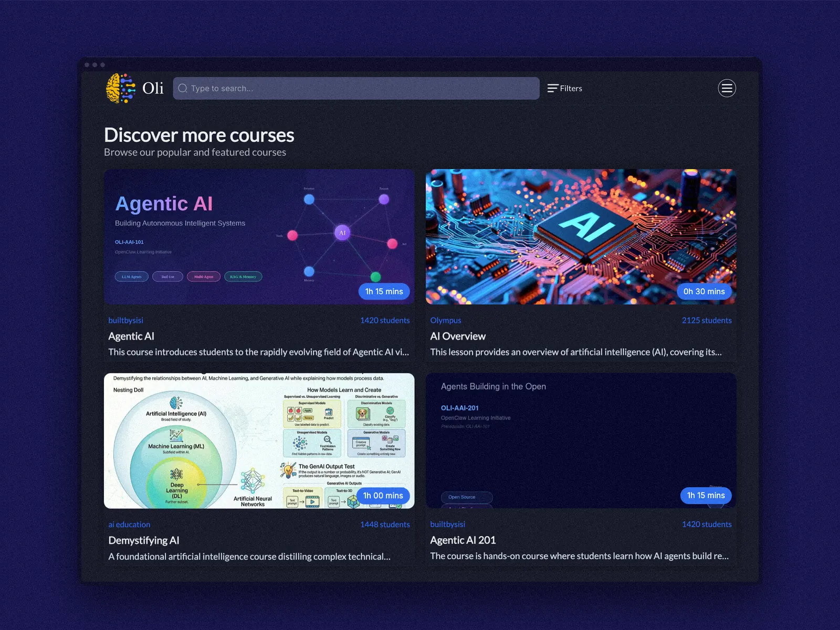Open the Demystifying AI infographic thumbnail
This screenshot has width=840, height=630.
click(259, 441)
